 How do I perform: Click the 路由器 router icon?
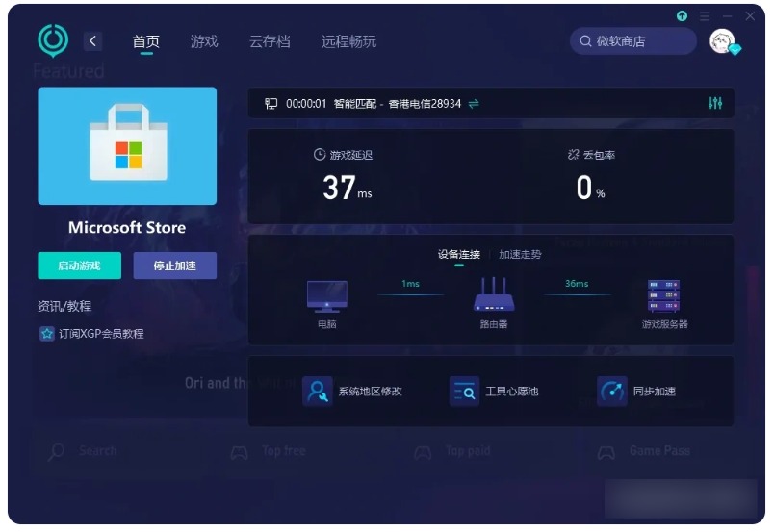coord(494,294)
